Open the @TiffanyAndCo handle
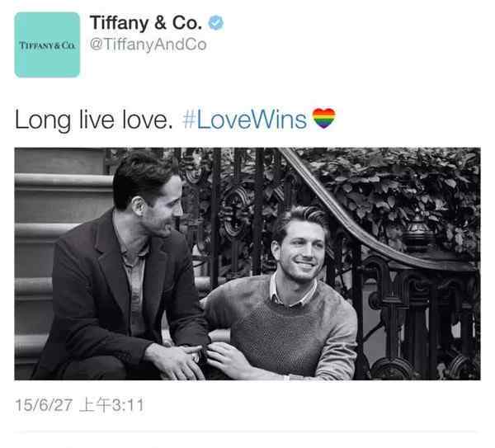 pos(148,45)
